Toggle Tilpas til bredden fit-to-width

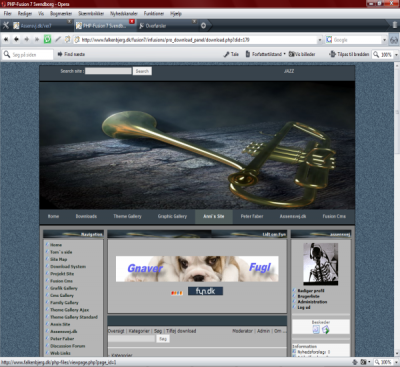(x=349, y=54)
